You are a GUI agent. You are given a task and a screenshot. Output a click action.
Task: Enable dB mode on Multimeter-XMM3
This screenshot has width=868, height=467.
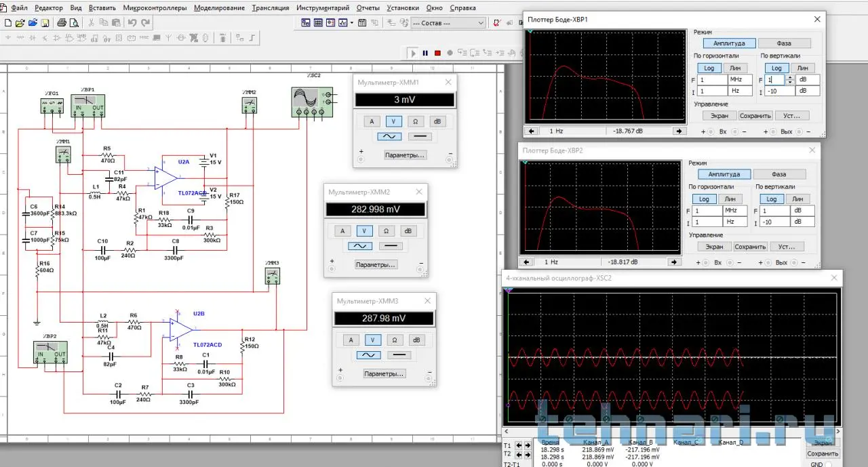(416, 340)
